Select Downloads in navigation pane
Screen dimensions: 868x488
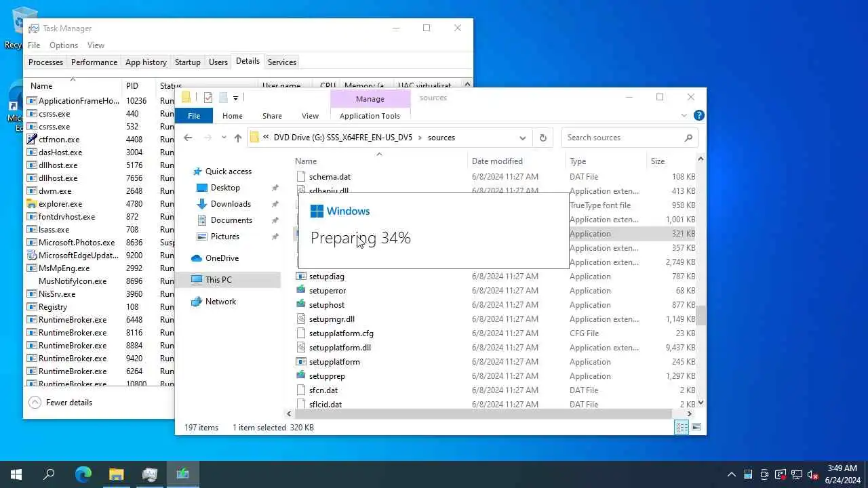(x=231, y=204)
